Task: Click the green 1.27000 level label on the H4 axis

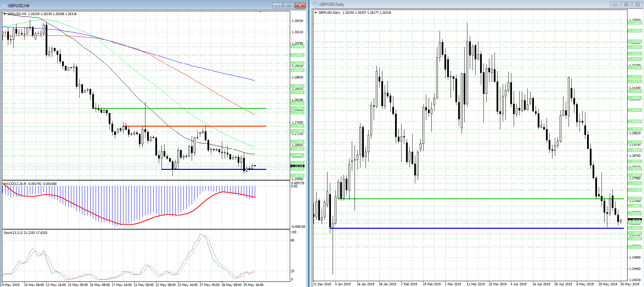Action: 297,142
